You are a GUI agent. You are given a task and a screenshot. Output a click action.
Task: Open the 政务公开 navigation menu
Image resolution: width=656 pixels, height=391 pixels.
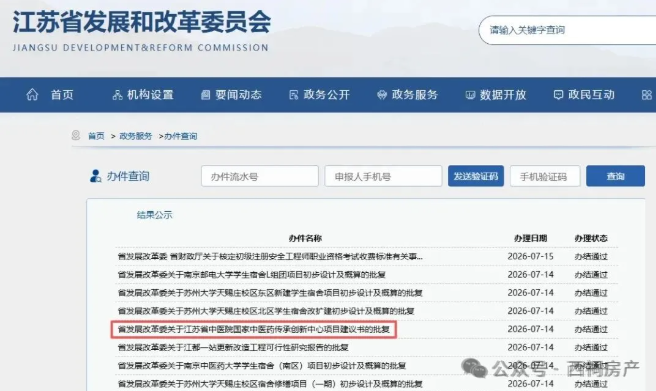coord(327,95)
